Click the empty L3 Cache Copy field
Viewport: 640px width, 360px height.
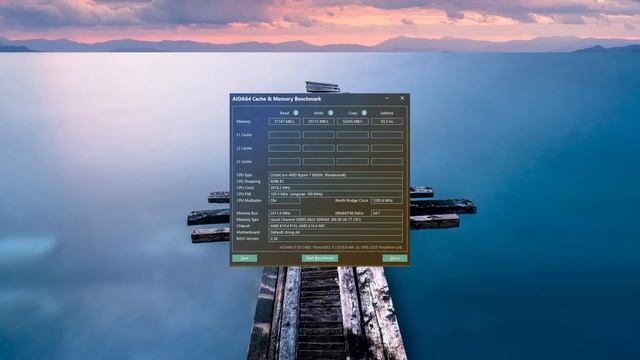tap(353, 162)
